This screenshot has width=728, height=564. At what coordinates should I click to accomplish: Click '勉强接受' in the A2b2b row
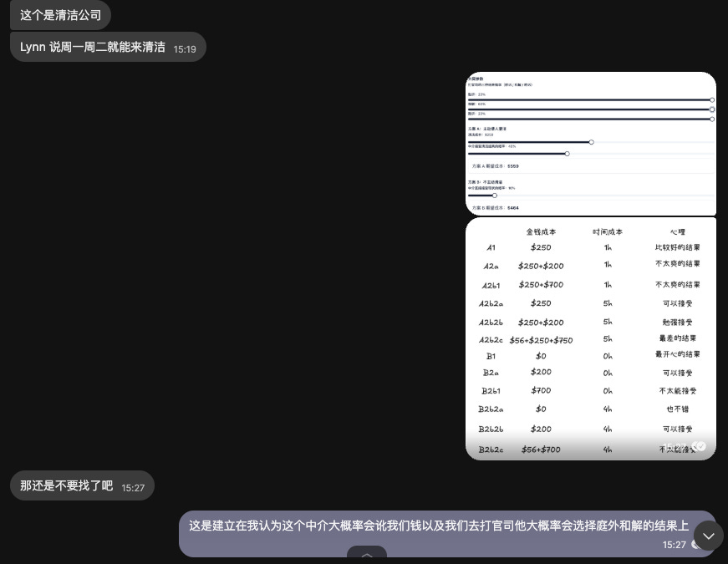click(x=677, y=323)
